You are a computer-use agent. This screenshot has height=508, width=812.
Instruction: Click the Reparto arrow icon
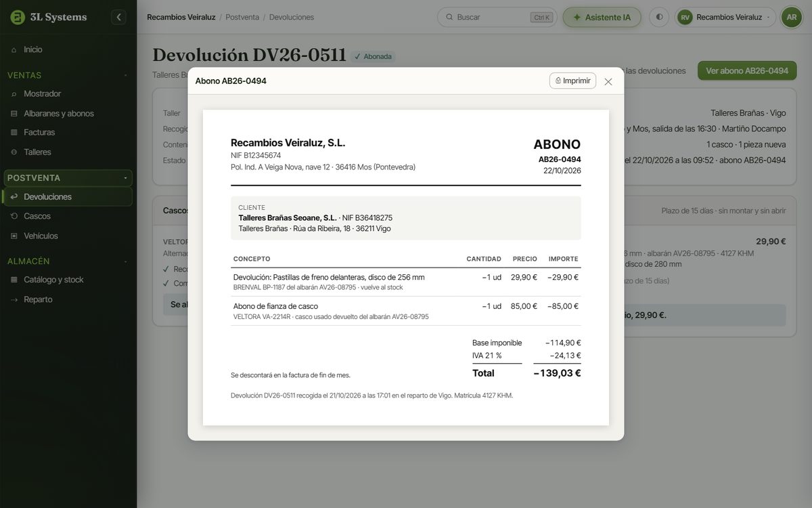click(x=14, y=299)
